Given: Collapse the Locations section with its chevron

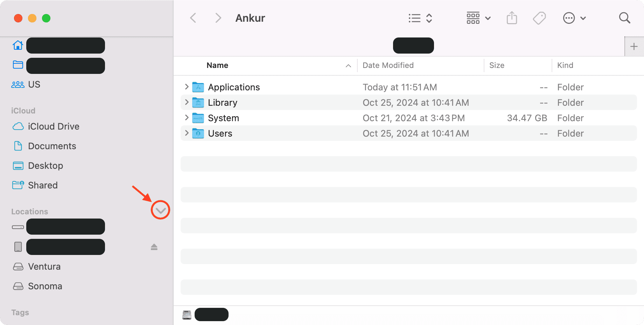Looking at the screenshot, I should pos(160,210).
